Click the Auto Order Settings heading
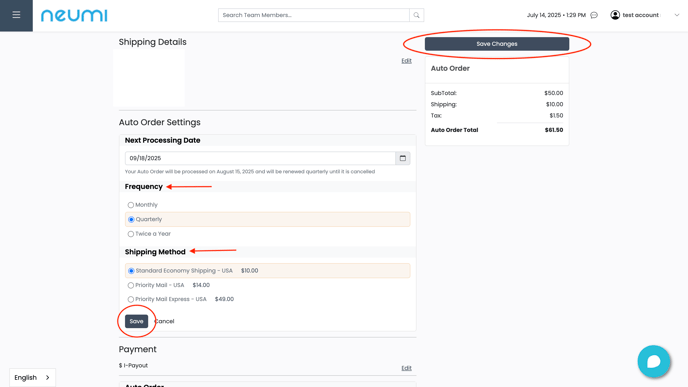Image resolution: width=688 pixels, height=387 pixels. pos(159,122)
